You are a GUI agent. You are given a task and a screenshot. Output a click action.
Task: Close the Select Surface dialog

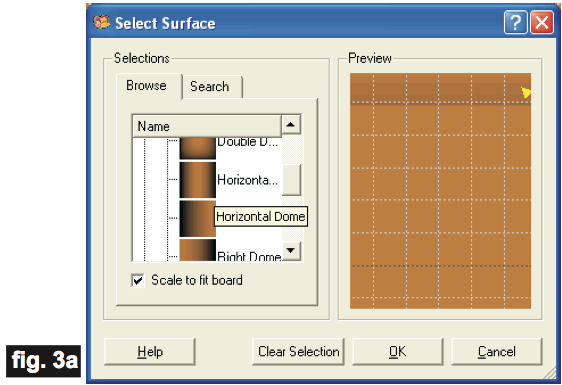pyautogui.click(x=542, y=22)
